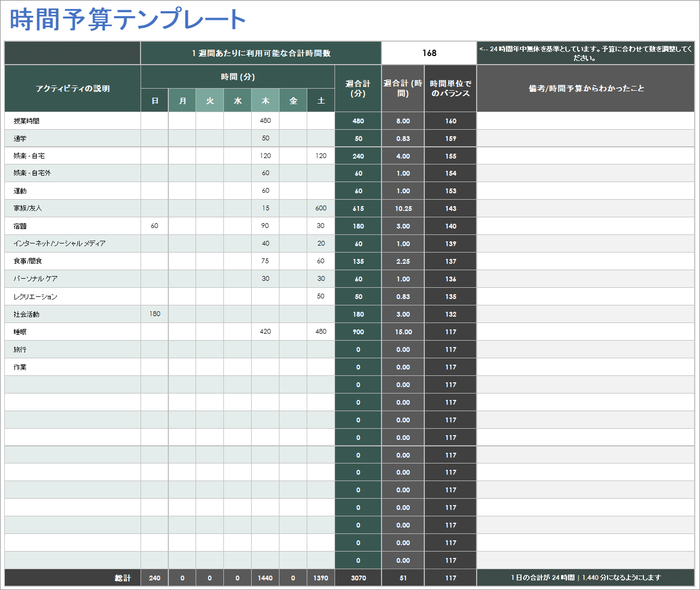The width and height of the screenshot is (700, 590).
Task: Click Saturday 120 in 娯楽 - 自宅 row
Action: tap(321, 156)
